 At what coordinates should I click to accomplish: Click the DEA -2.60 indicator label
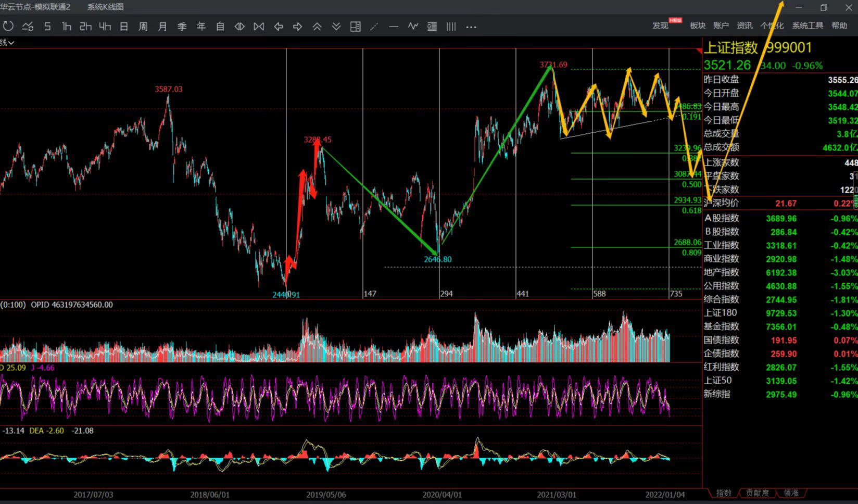click(x=46, y=431)
